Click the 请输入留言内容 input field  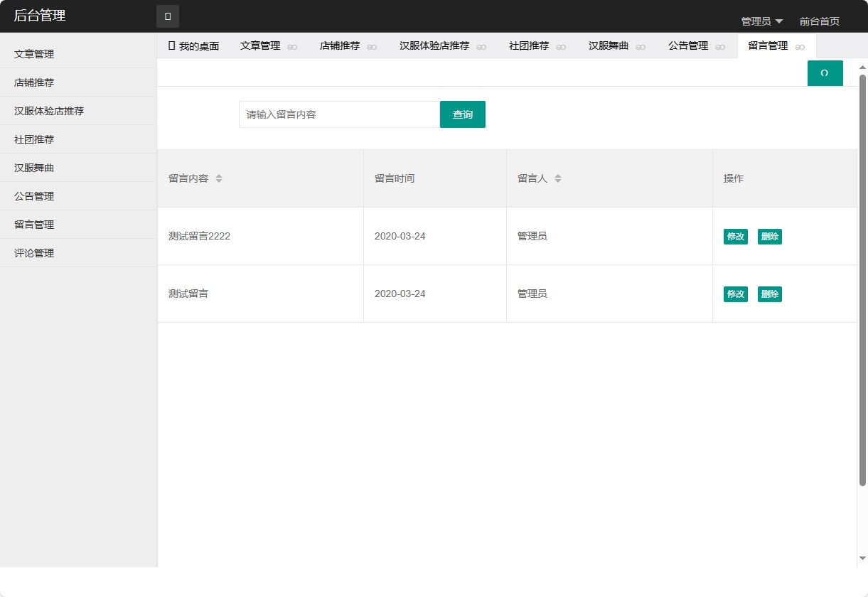click(x=339, y=114)
